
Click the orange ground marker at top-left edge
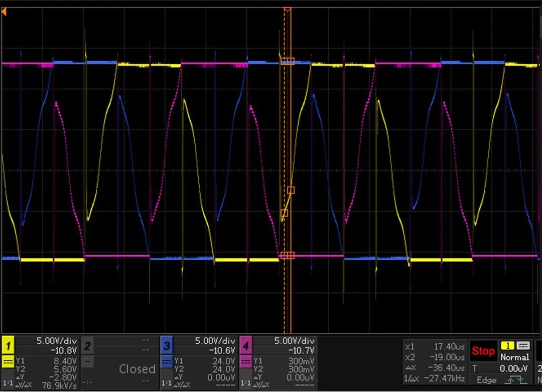click(x=4, y=12)
